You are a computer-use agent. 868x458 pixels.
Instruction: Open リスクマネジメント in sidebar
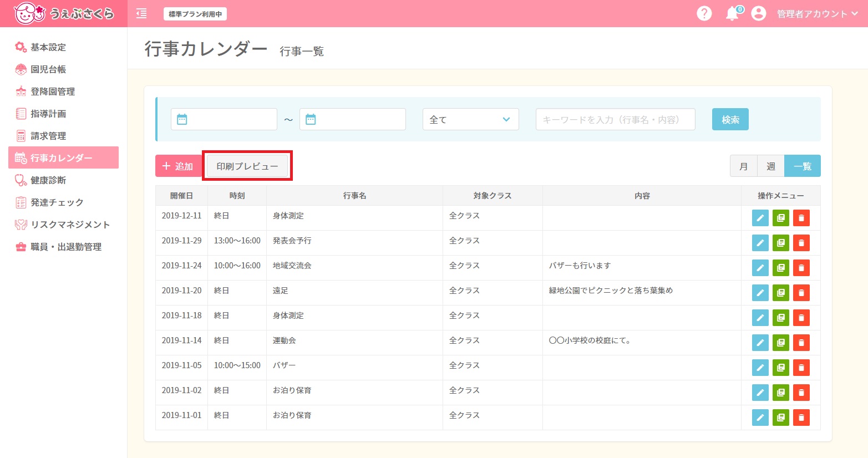click(63, 225)
